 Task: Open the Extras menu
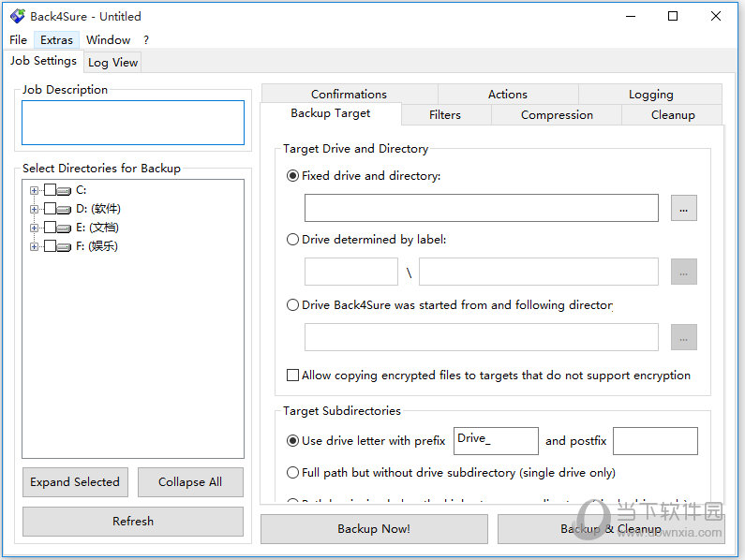pyautogui.click(x=56, y=40)
